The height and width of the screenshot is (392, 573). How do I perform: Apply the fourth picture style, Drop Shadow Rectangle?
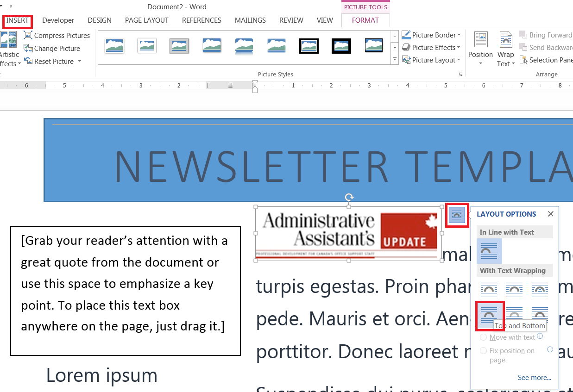coord(212,45)
